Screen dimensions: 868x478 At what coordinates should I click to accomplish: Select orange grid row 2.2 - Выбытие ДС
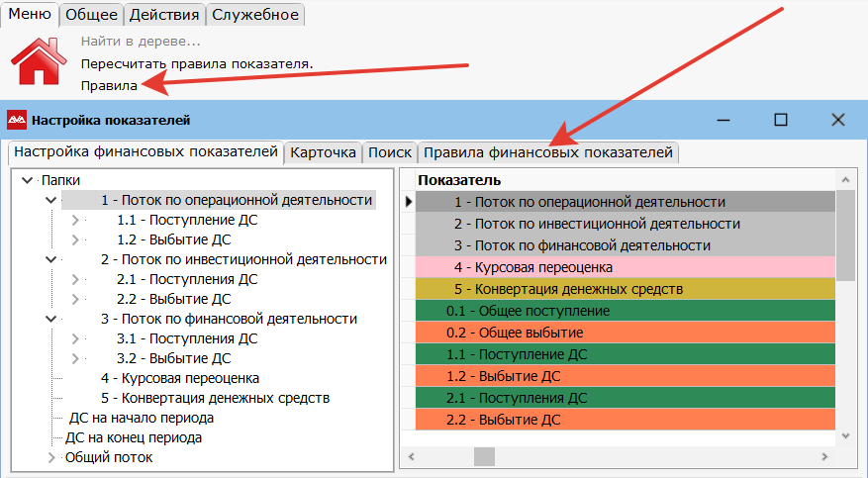pyautogui.click(x=625, y=420)
